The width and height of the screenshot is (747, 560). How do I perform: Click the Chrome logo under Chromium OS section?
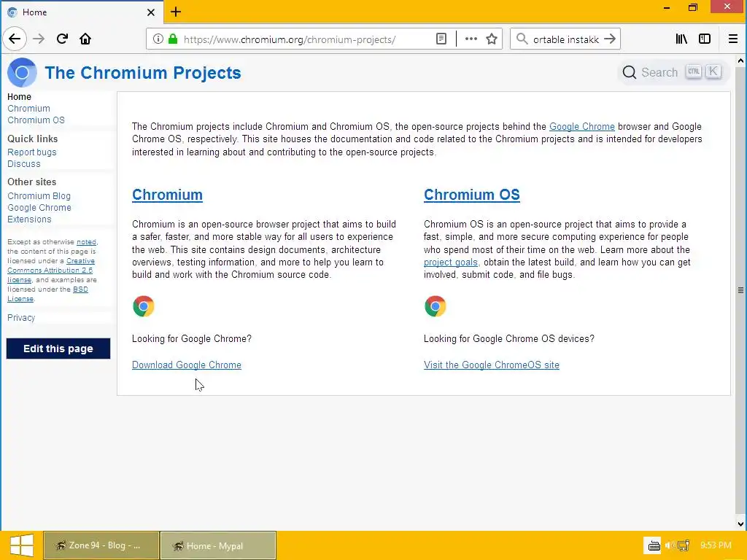[x=435, y=306]
